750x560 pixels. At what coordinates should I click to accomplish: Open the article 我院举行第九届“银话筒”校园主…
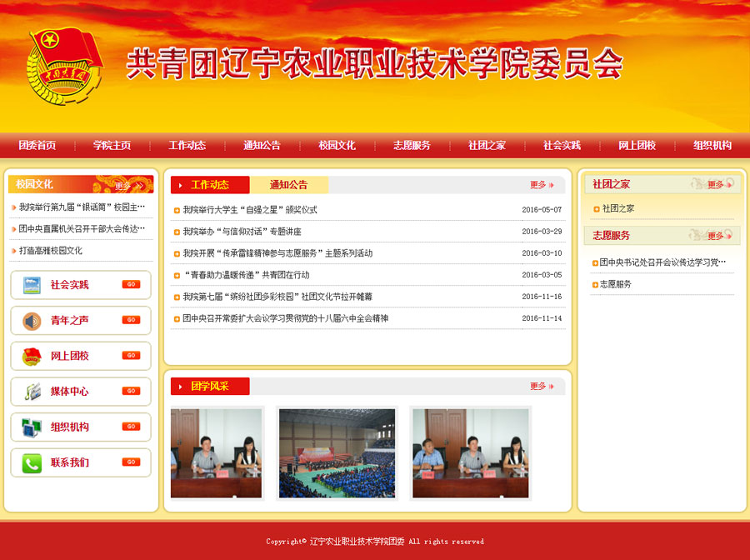click(x=82, y=207)
